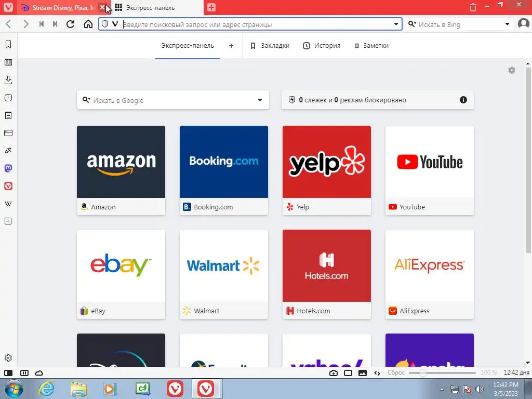Open browser settings gear in sidebar

[8, 358]
